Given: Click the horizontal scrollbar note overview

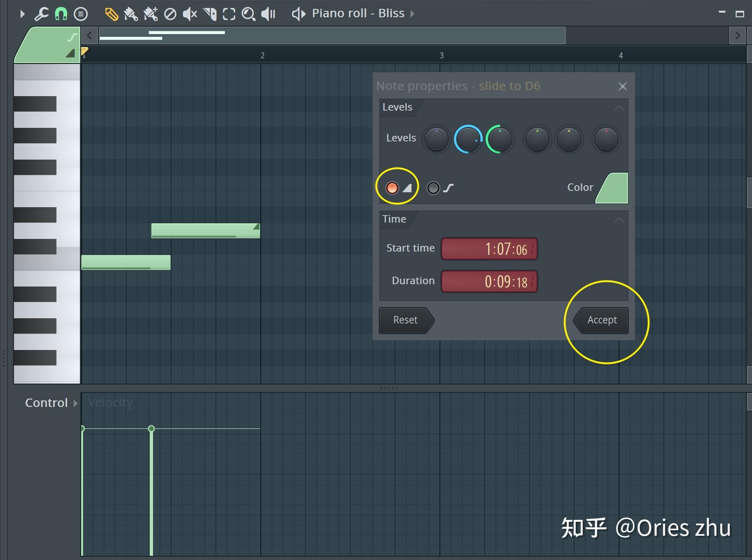Looking at the screenshot, I should pos(332,35).
